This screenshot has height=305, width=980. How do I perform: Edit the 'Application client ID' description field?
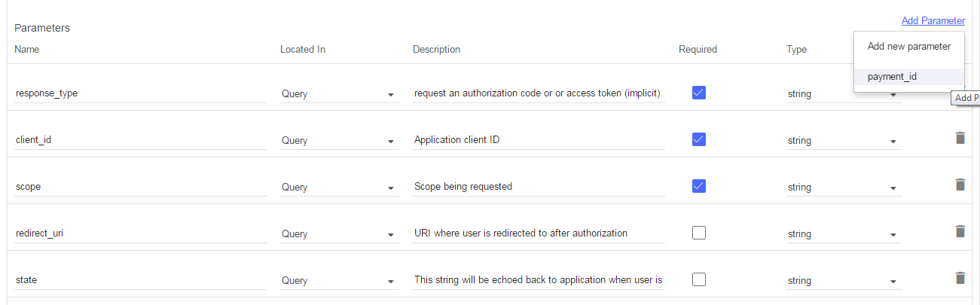click(x=539, y=140)
